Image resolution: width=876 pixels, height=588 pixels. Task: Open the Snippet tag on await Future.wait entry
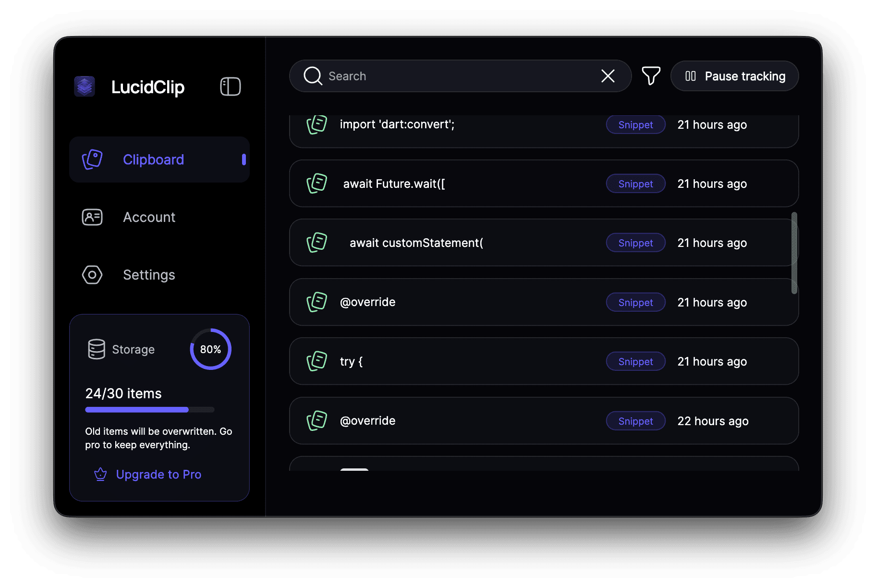tap(635, 184)
